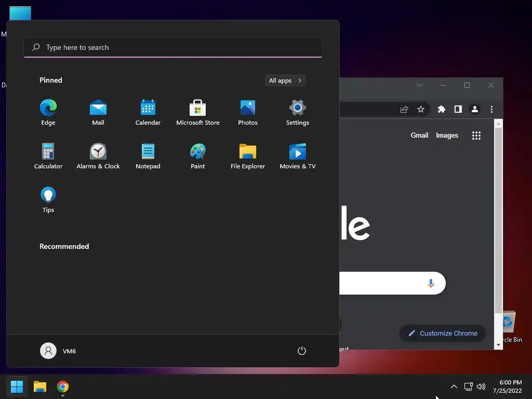This screenshot has height=399, width=532.
Task: Click the Customize Chrome button
Action: click(443, 333)
